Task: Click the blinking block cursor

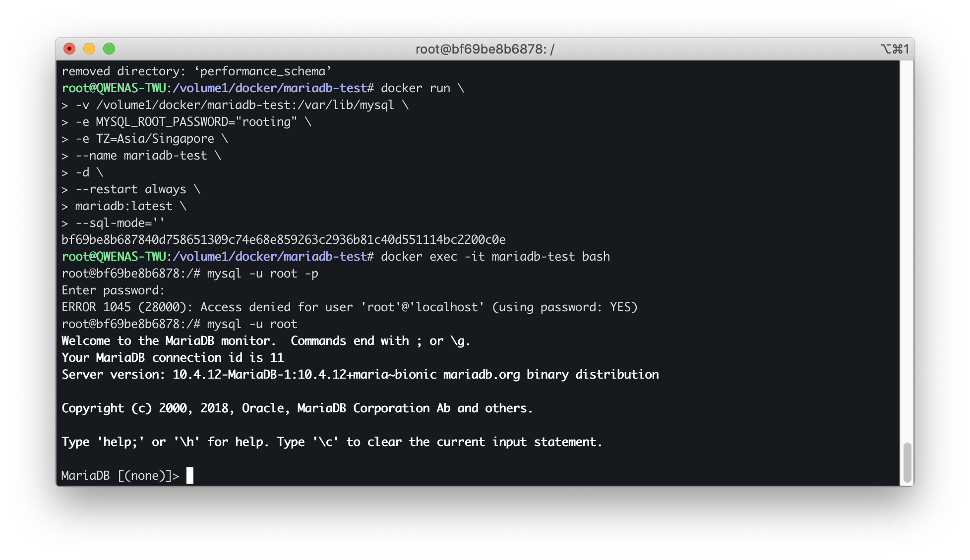Action: [190, 475]
